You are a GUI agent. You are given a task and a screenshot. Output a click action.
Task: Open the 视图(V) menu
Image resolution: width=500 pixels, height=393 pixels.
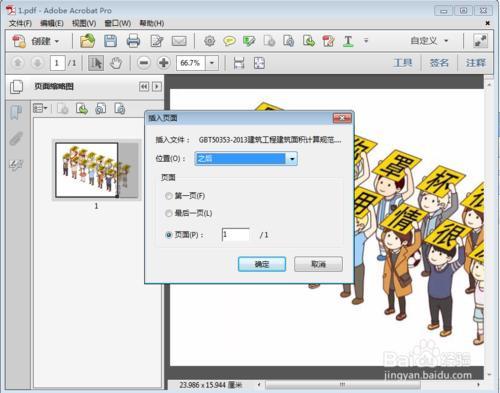click(x=84, y=23)
